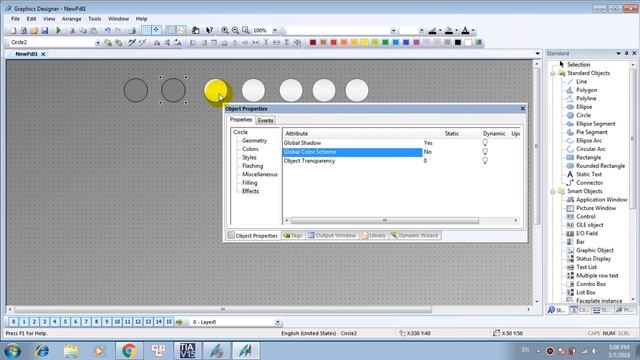Close the Object Properties window

522,109
